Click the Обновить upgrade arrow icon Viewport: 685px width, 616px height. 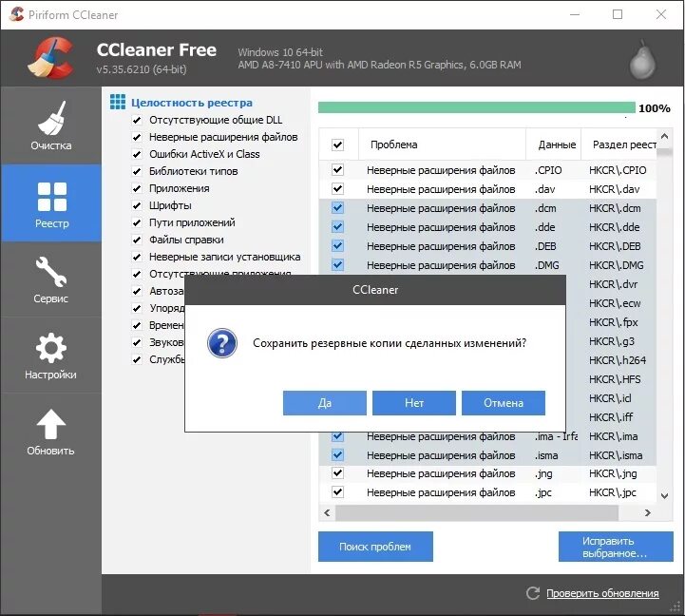pyautogui.click(x=50, y=423)
